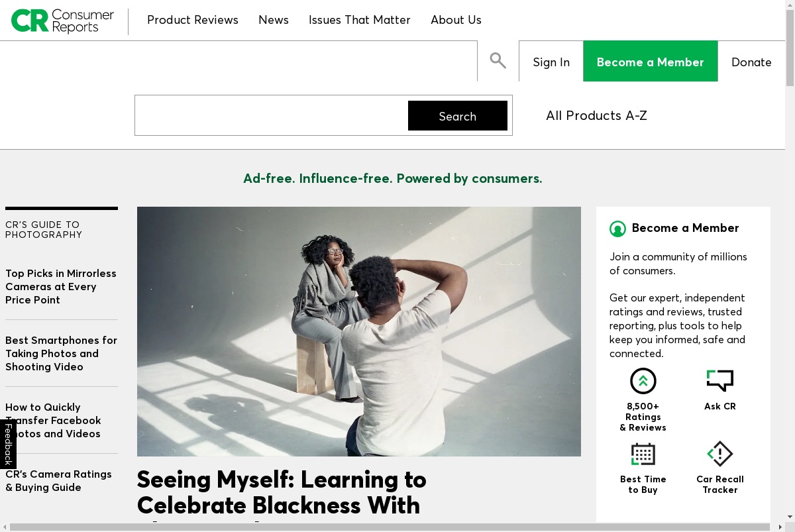This screenshot has width=795, height=532.
Task: Click the Become a Member profile icon
Action: click(x=617, y=229)
